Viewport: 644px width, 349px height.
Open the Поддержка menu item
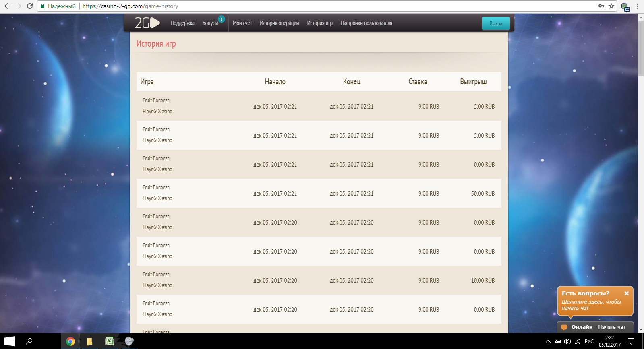[182, 23]
